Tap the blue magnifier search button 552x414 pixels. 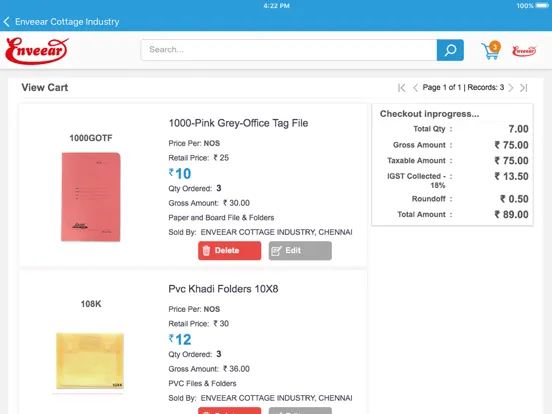coord(450,50)
